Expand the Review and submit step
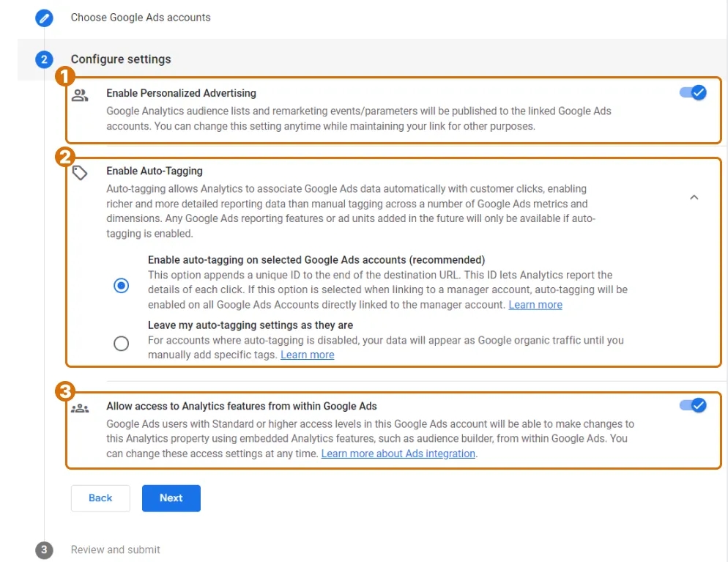 [116, 550]
